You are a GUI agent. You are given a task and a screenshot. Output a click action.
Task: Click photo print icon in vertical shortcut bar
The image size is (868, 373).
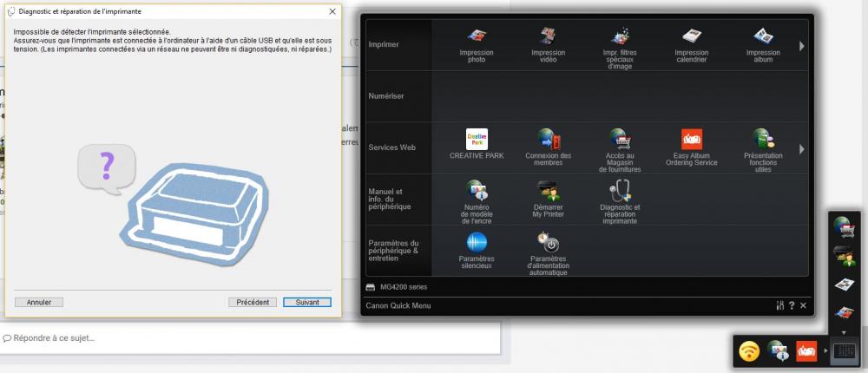point(845,312)
